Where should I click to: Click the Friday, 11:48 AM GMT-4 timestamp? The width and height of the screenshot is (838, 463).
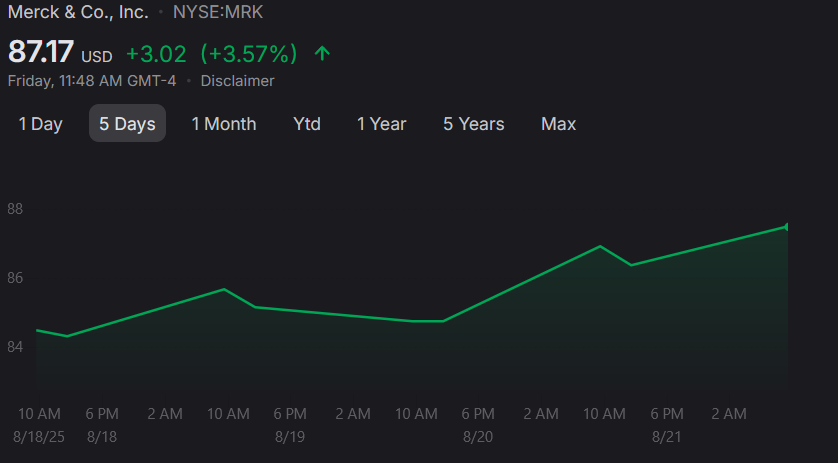click(x=92, y=81)
